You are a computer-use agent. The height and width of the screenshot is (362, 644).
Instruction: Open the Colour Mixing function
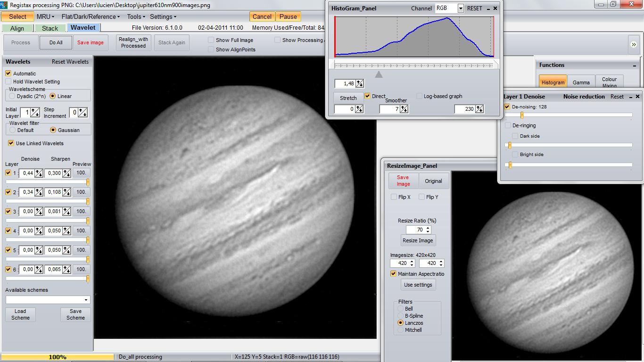tap(609, 82)
